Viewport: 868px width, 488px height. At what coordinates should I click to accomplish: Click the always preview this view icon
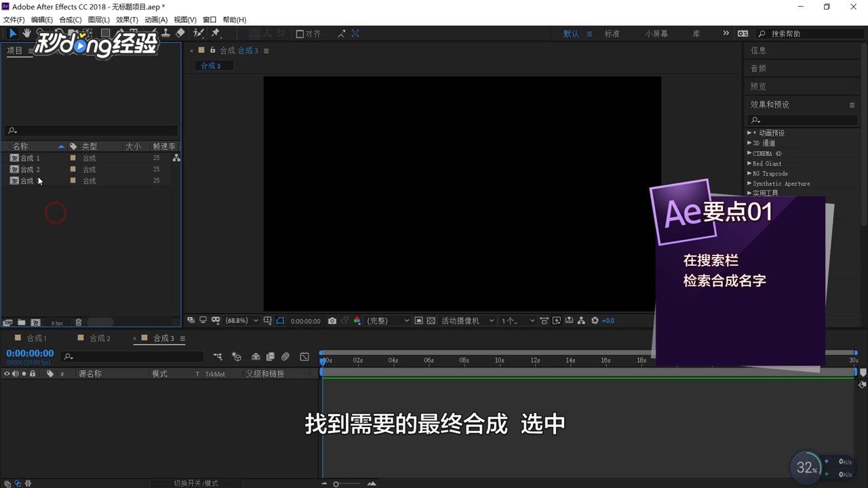click(191, 320)
